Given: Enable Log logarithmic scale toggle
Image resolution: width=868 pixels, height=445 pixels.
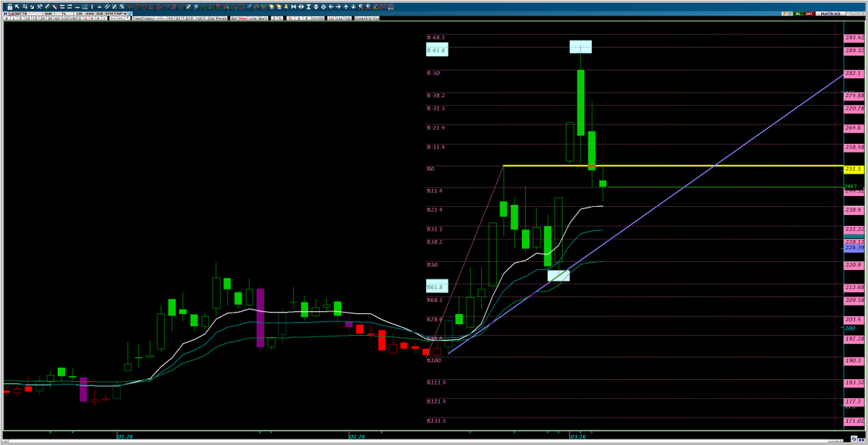Looking at the screenshot, I should (339, 18).
